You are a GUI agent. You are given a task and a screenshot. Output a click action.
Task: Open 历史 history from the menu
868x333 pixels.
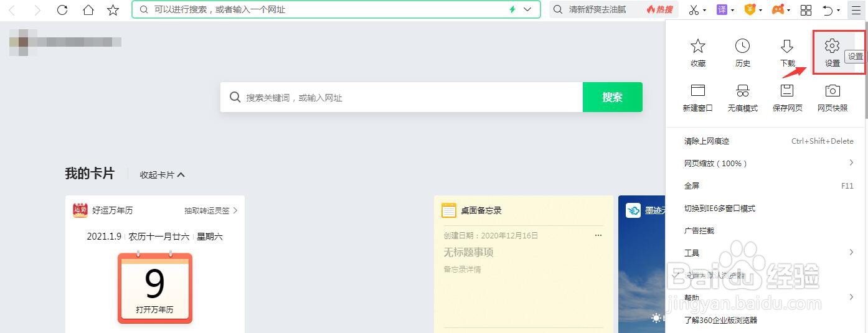(743, 53)
